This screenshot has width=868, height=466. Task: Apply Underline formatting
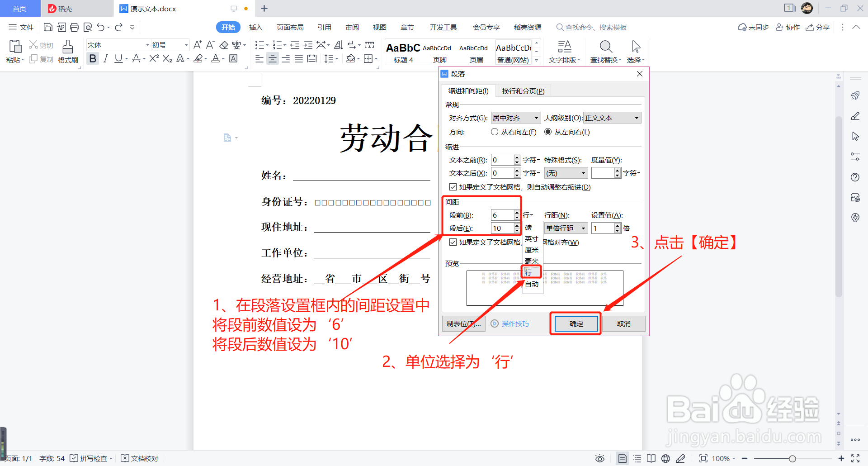(118, 58)
